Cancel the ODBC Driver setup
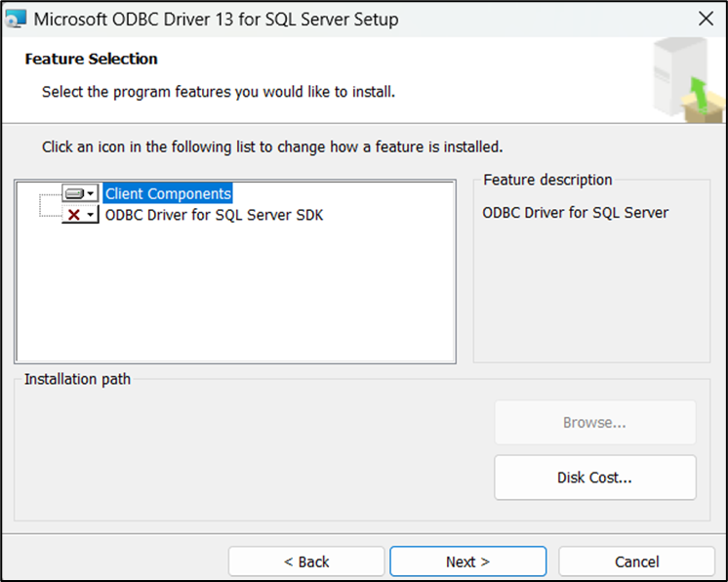 coord(636,561)
